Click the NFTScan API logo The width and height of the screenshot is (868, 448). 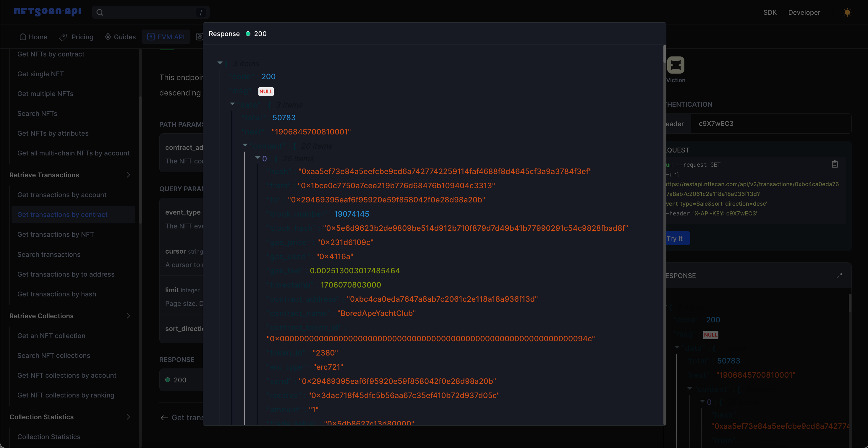[x=48, y=12]
